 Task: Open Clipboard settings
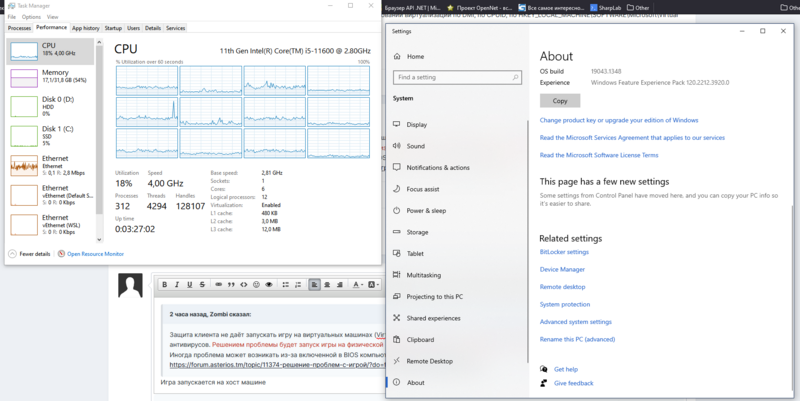(x=420, y=340)
